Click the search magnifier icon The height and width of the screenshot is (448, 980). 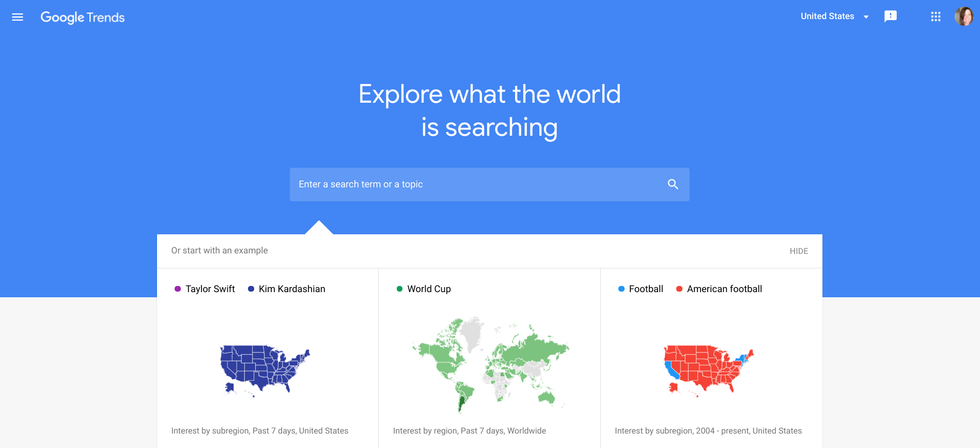673,184
